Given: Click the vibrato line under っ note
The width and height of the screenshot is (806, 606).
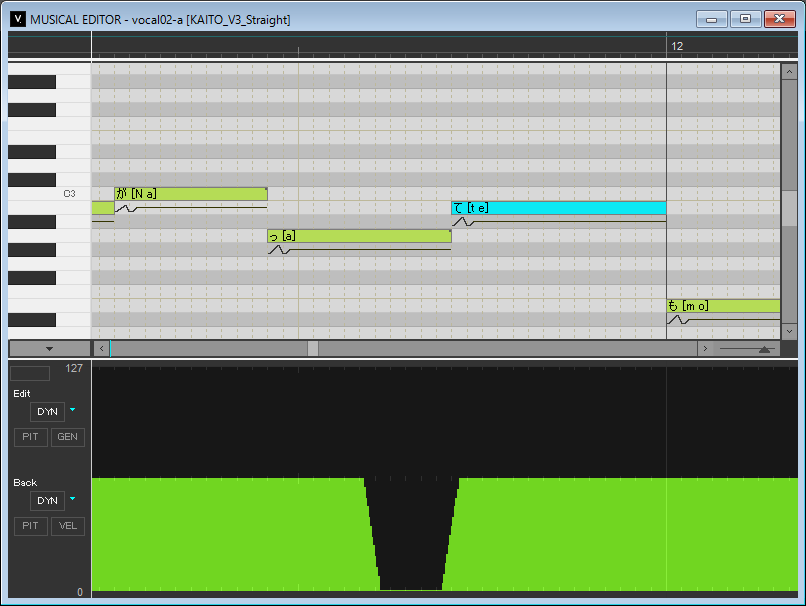Looking at the screenshot, I should pos(359,250).
